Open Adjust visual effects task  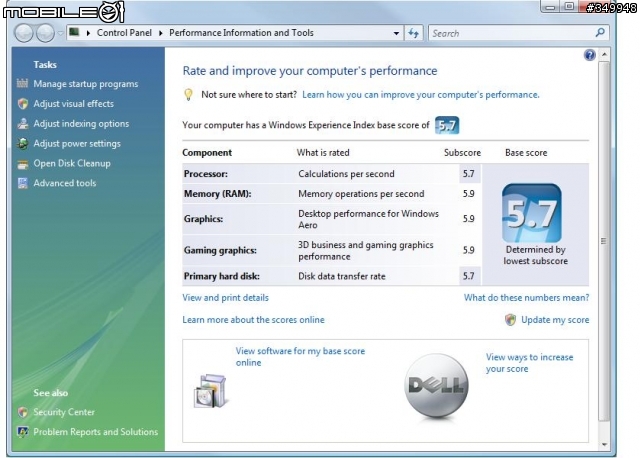click(x=73, y=104)
